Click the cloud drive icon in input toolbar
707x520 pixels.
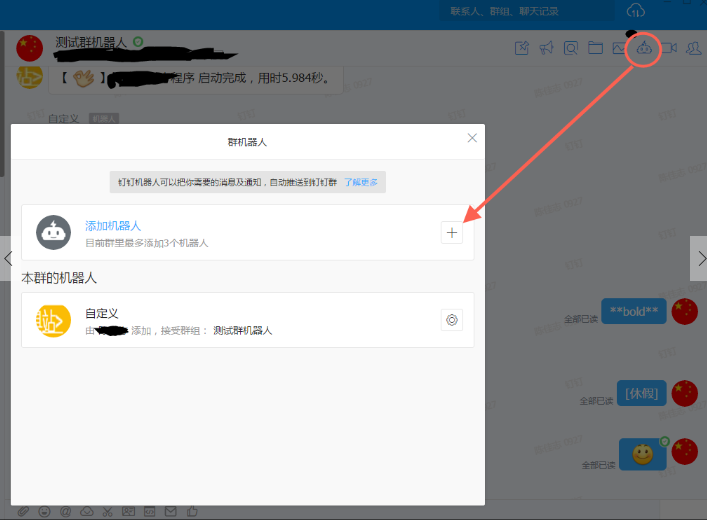(87, 511)
